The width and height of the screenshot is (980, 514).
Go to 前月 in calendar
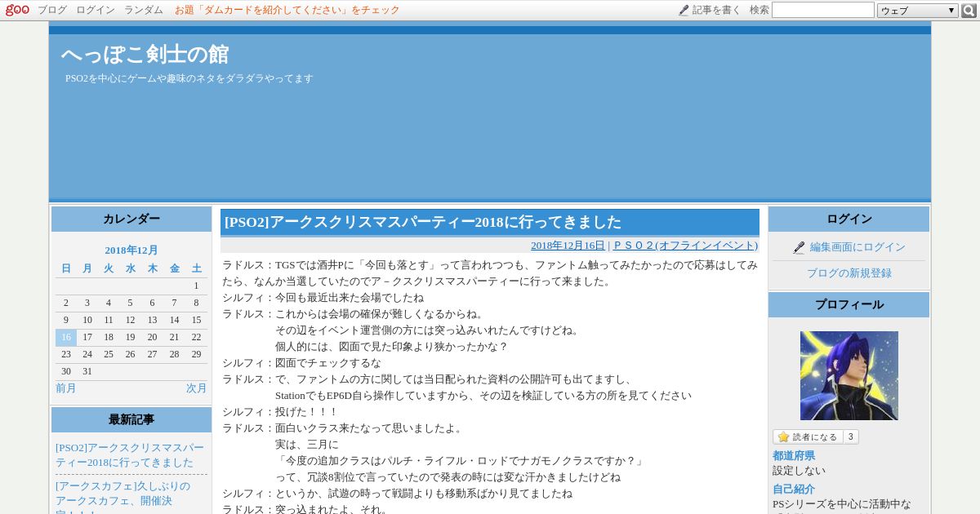coord(66,388)
